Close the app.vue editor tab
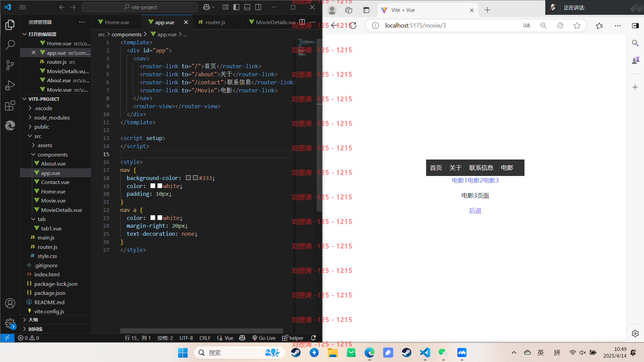644x362 pixels. tap(186, 22)
